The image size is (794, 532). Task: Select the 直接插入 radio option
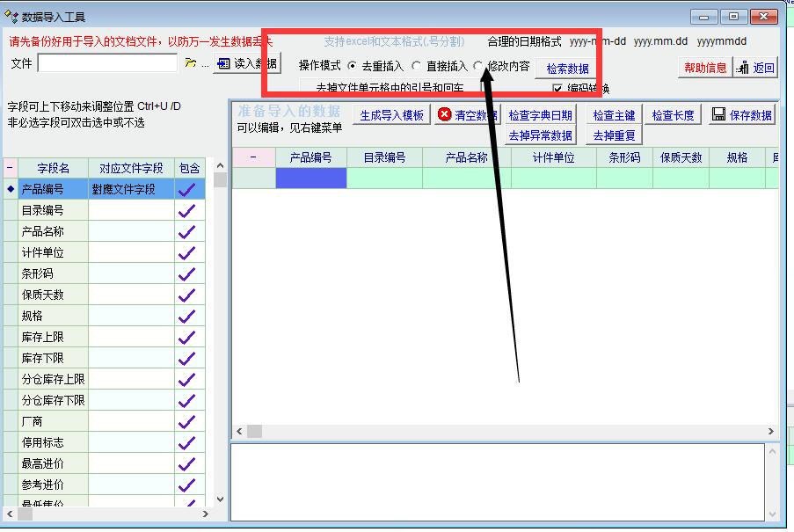point(417,66)
